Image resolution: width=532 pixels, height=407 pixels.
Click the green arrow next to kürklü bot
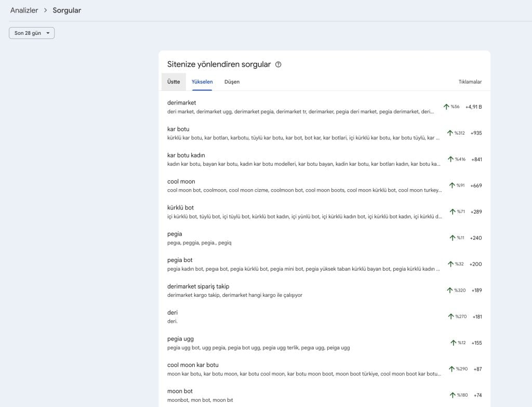[x=453, y=212]
